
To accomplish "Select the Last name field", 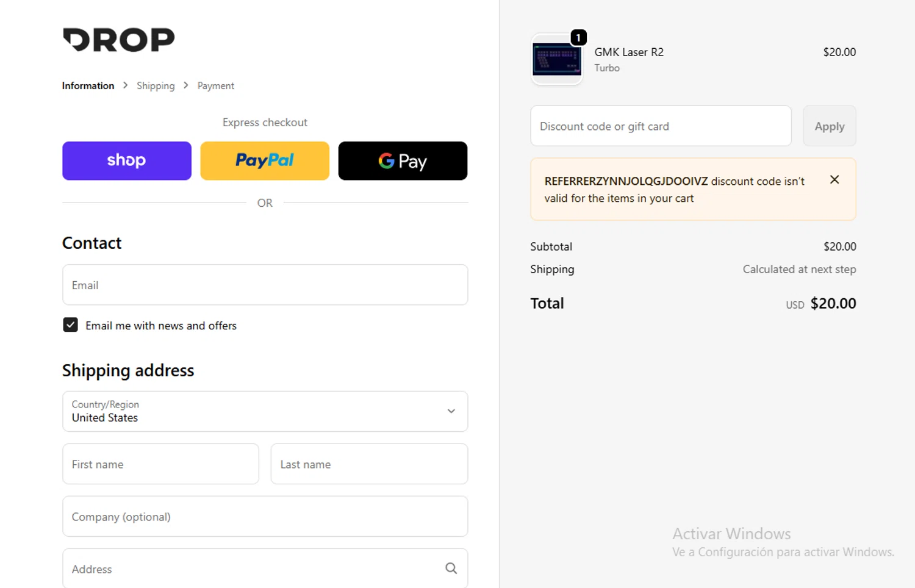I will (x=369, y=464).
